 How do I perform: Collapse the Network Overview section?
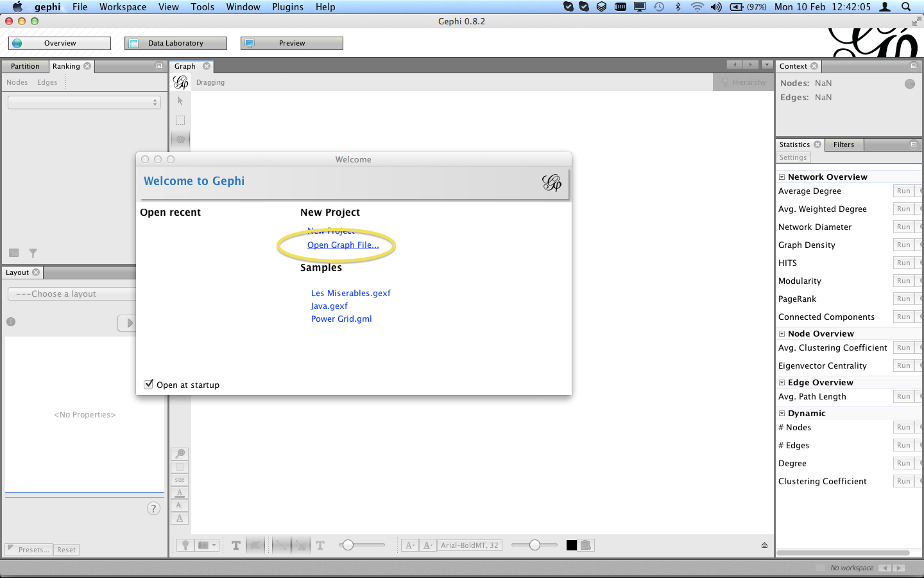(x=782, y=177)
